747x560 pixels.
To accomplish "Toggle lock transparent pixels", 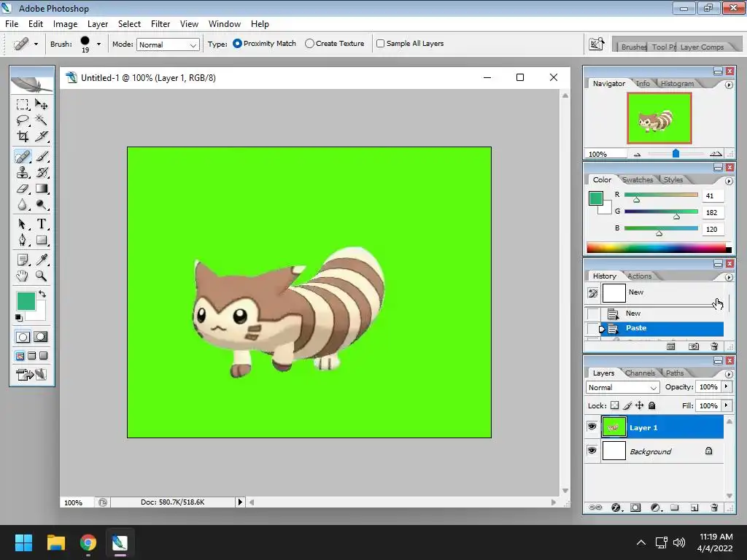I will [614, 405].
